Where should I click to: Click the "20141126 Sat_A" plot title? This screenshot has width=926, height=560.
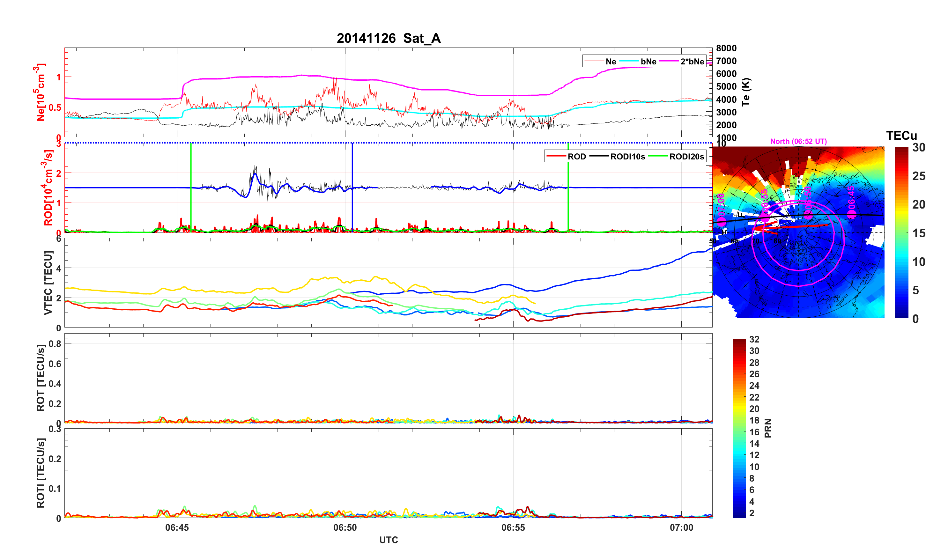(388, 38)
